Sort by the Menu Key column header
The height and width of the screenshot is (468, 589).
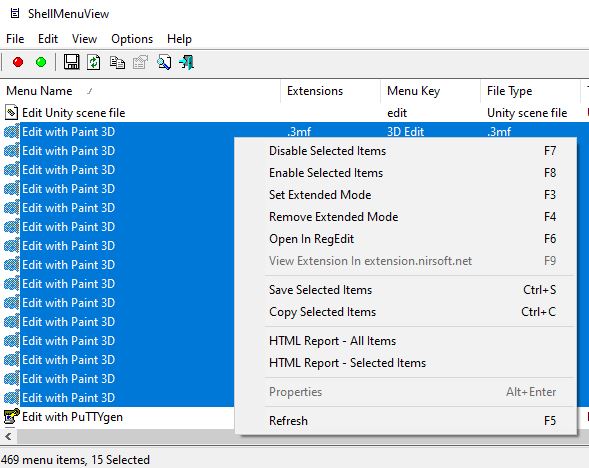coord(430,91)
